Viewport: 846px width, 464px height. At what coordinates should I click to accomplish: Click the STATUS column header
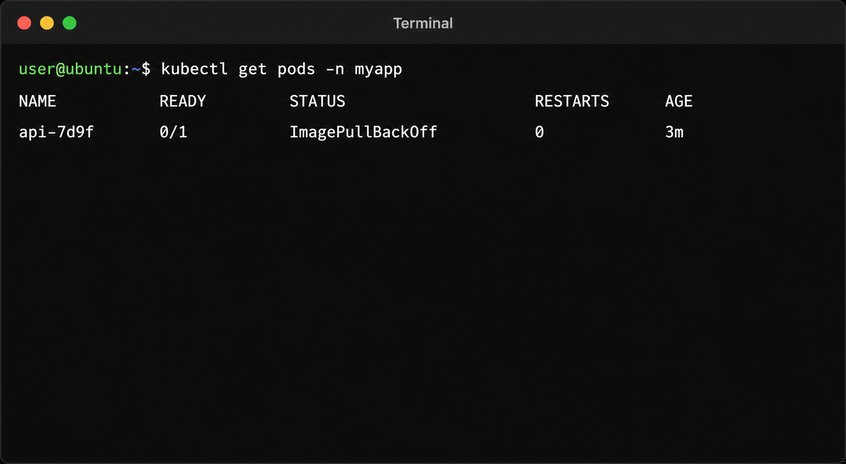pyautogui.click(x=317, y=101)
